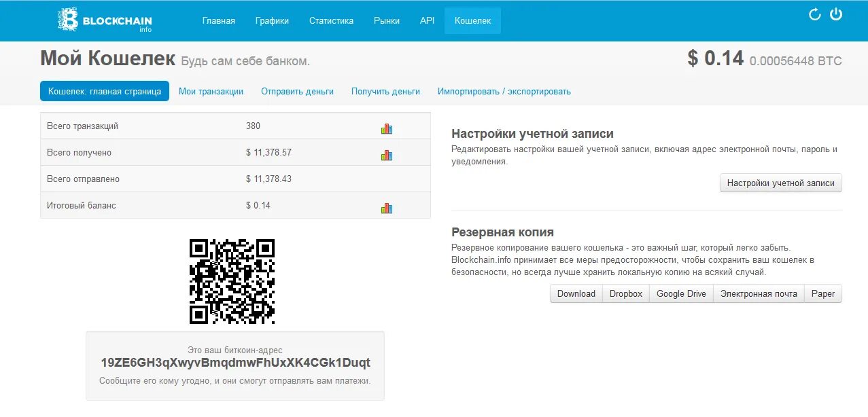This screenshot has width=868, height=417.
Task: Switch to Отправить деньги tab
Action: [297, 91]
